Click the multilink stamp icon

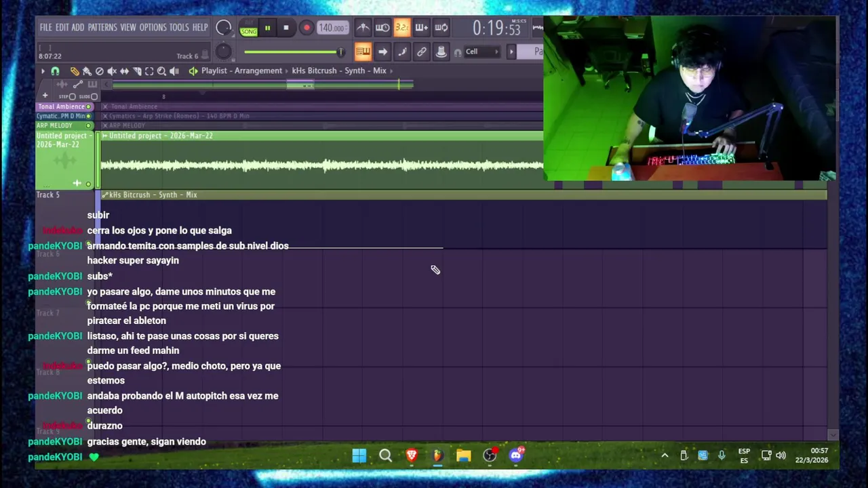pyautogui.click(x=441, y=52)
